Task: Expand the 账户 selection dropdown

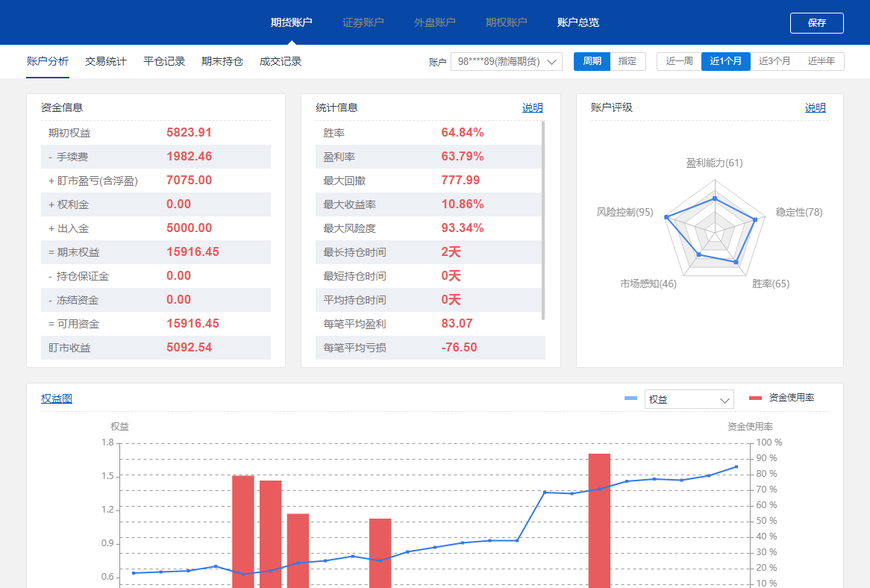Action: click(507, 62)
